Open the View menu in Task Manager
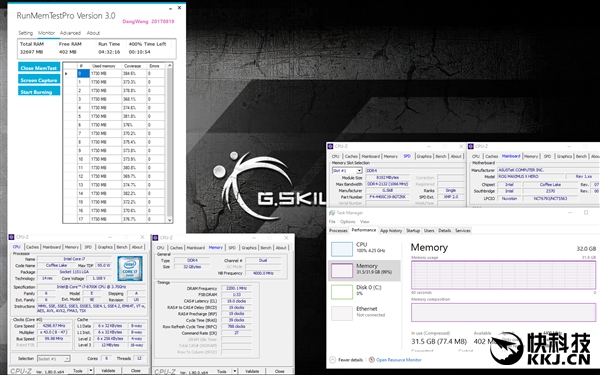 point(365,222)
